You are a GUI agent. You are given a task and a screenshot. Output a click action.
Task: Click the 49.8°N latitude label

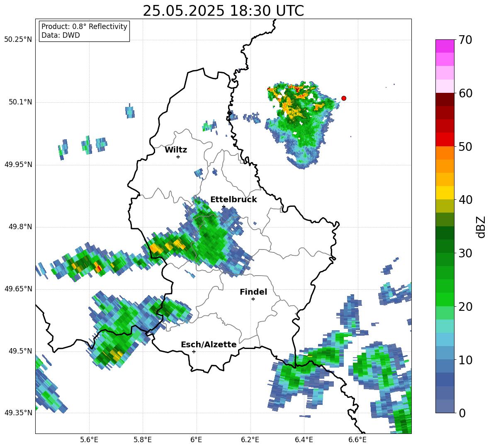pyautogui.click(x=20, y=227)
